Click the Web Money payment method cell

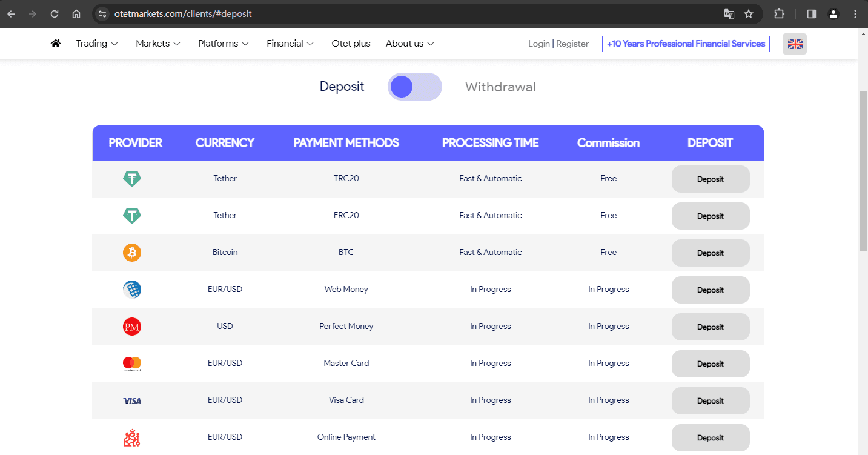[x=346, y=290]
